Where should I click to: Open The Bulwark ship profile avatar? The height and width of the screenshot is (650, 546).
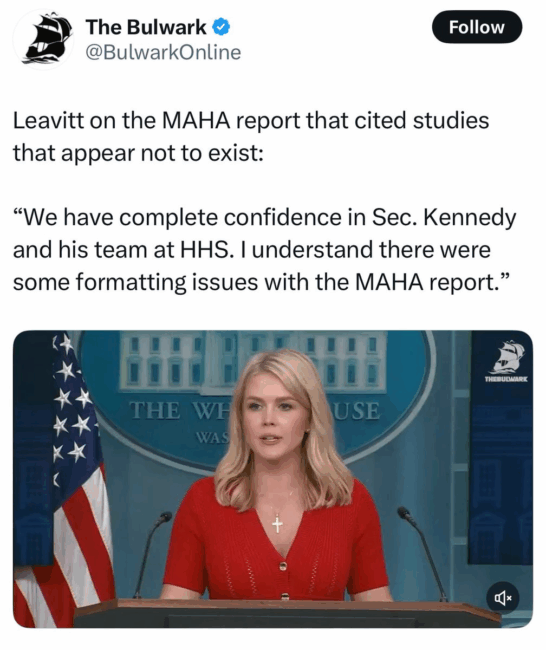[x=43, y=39]
